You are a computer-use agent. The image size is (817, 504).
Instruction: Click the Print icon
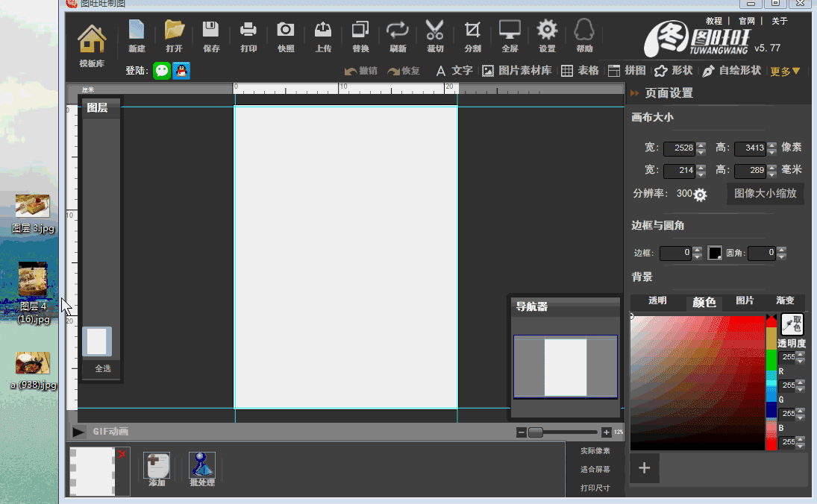(248, 31)
